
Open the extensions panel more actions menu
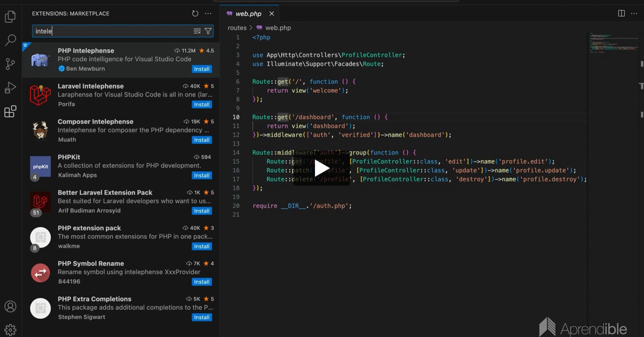(x=208, y=13)
